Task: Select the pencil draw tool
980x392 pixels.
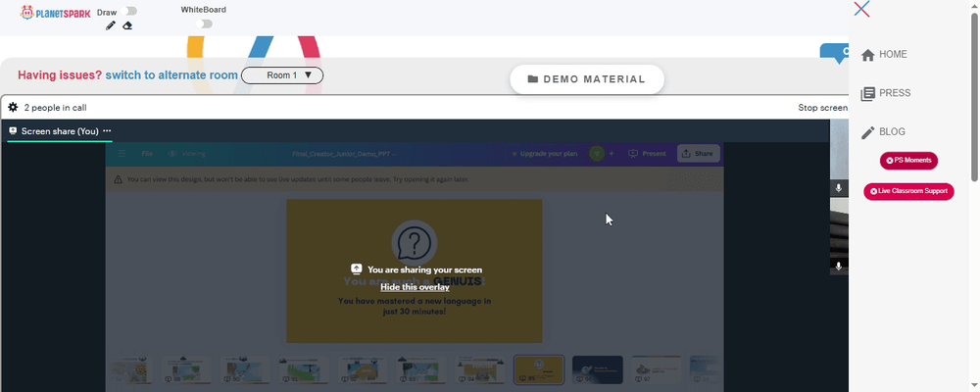Action: tap(111, 25)
